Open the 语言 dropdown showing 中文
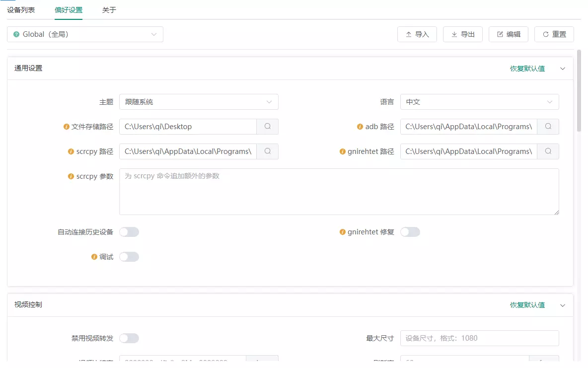 pos(479,102)
